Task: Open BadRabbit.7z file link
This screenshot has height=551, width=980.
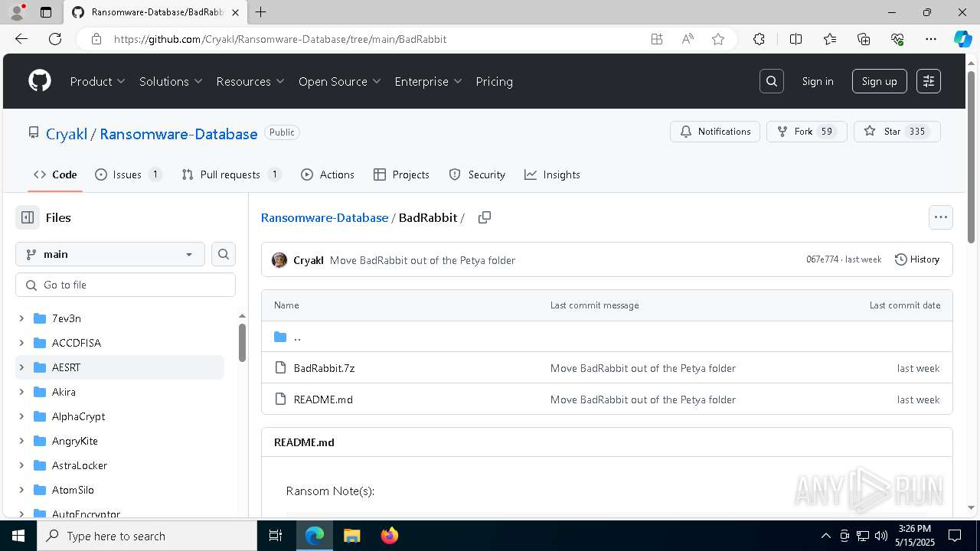Action: 325,368
